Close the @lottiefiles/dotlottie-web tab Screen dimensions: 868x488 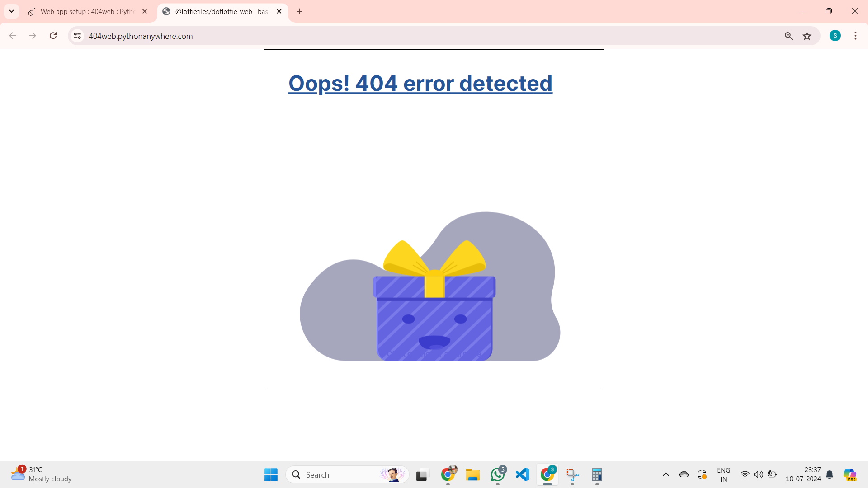pos(279,11)
